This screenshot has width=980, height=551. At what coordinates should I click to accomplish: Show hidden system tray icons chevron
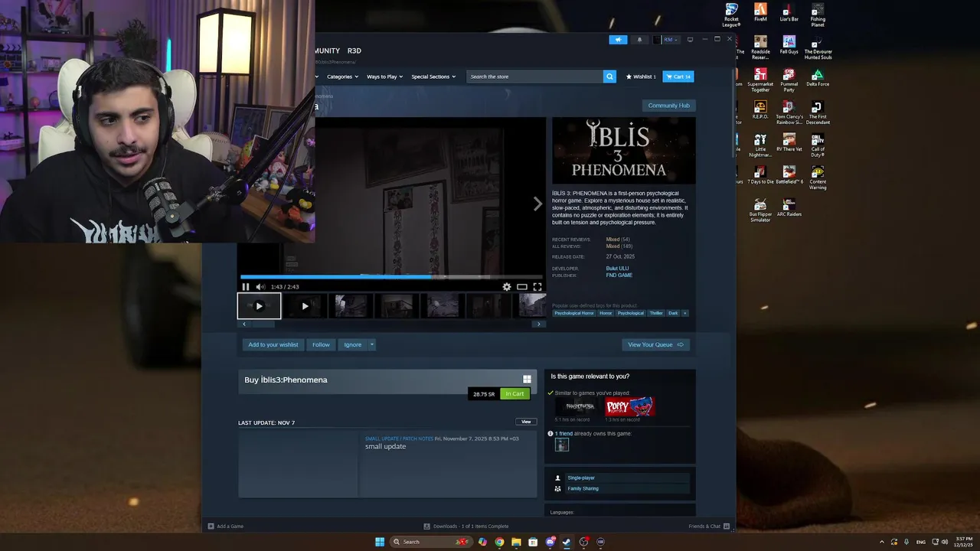point(881,542)
